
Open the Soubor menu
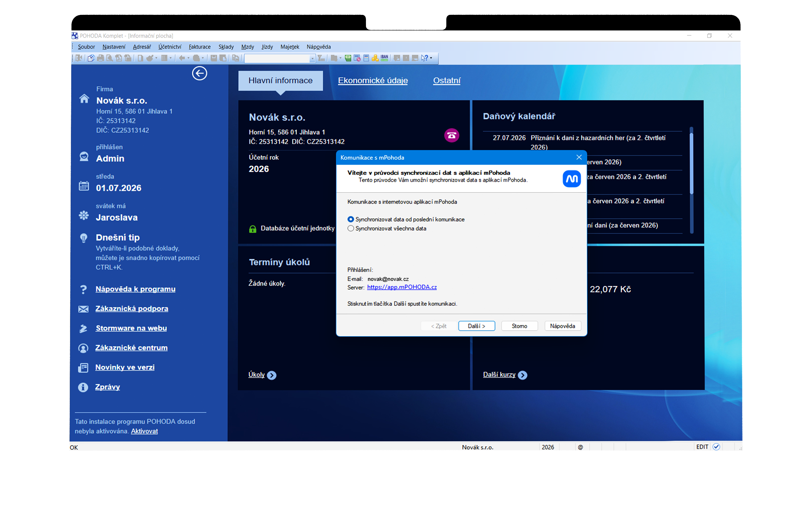point(86,47)
